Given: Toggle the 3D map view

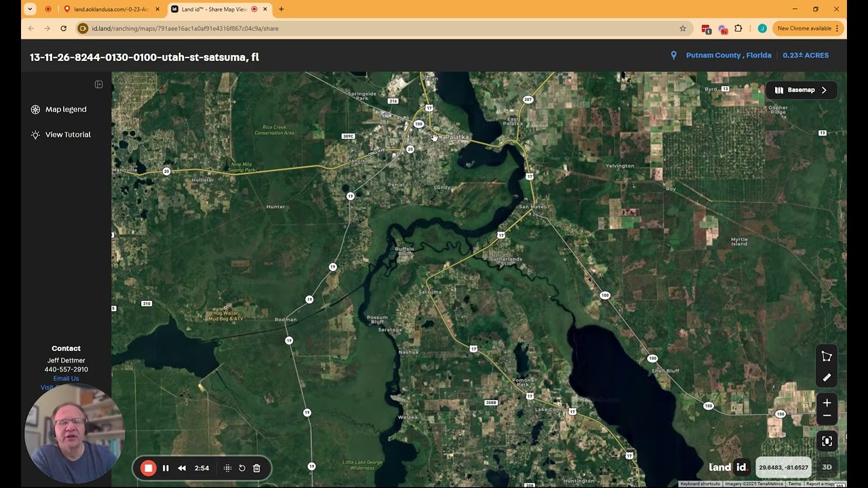Looking at the screenshot, I should (x=827, y=467).
